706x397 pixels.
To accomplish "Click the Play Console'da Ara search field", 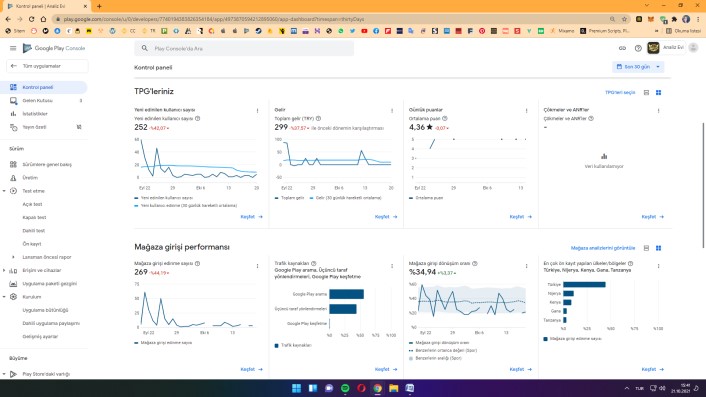I will pyautogui.click(x=244, y=48).
